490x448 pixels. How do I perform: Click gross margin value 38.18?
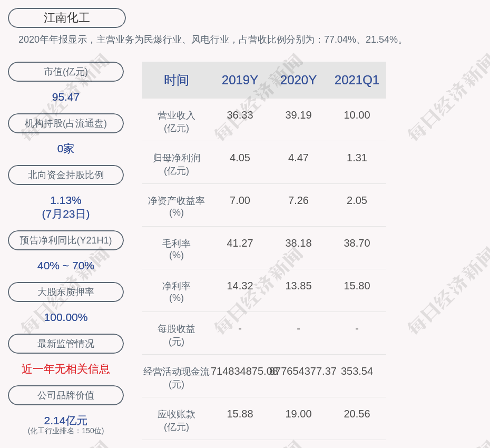[298, 243]
